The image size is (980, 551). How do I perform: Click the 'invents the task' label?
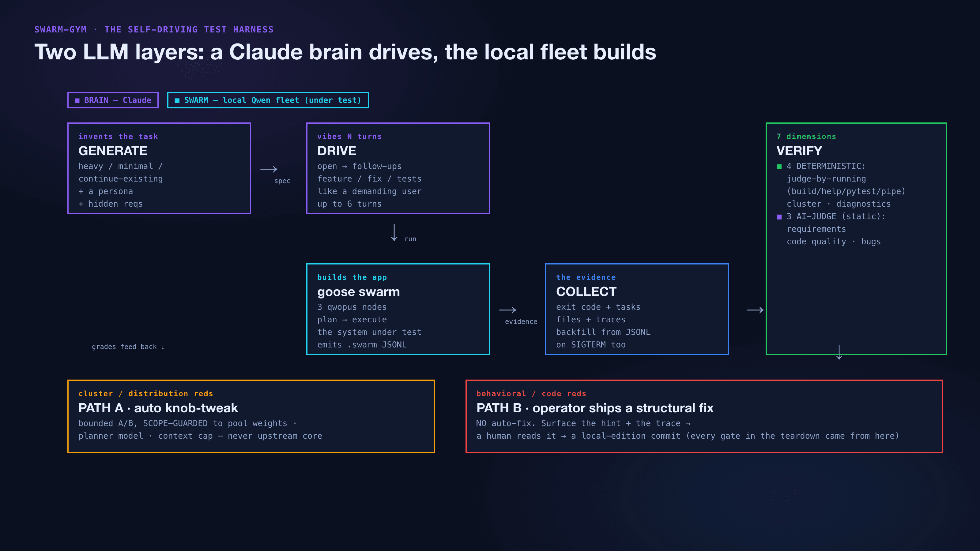pyautogui.click(x=118, y=137)
